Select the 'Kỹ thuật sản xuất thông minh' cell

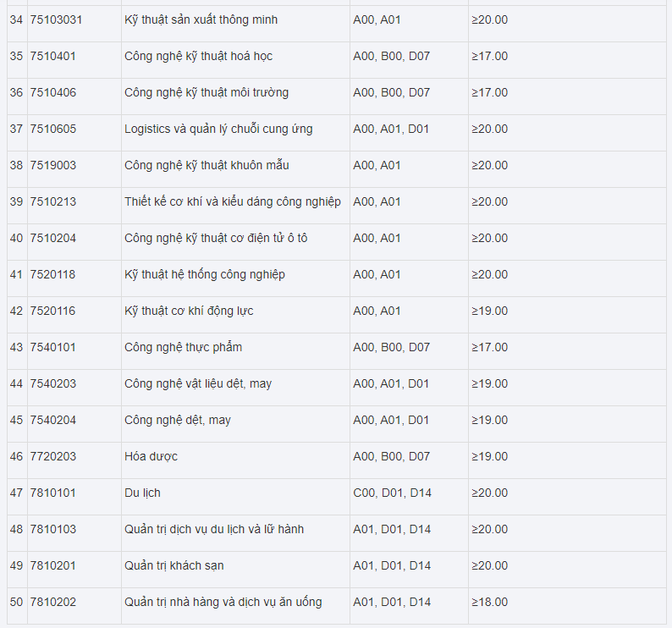click(x=201, y=19)
